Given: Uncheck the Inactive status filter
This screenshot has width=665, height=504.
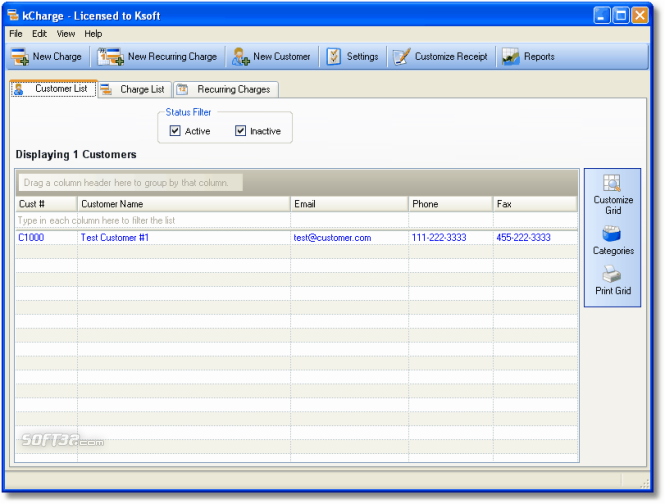Looking at the screenshot, I should pos(240,131).
